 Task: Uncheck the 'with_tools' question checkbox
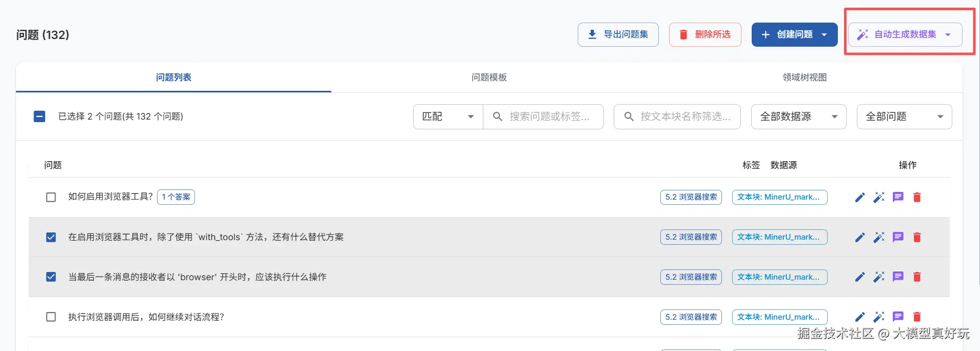click(51, 237)
